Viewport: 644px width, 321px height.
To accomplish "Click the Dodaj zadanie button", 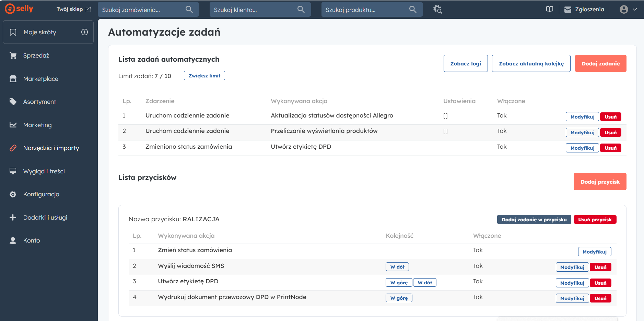I will (601, 63).
